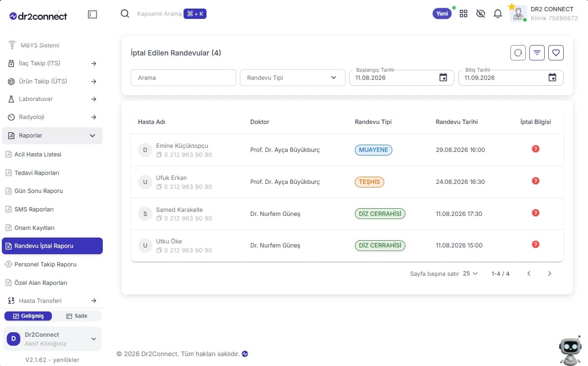Viewport: 588px width, 366px height.
Task: Change rows per page dropdown 25
Action: pyautogui.click(x=470, y=274)
